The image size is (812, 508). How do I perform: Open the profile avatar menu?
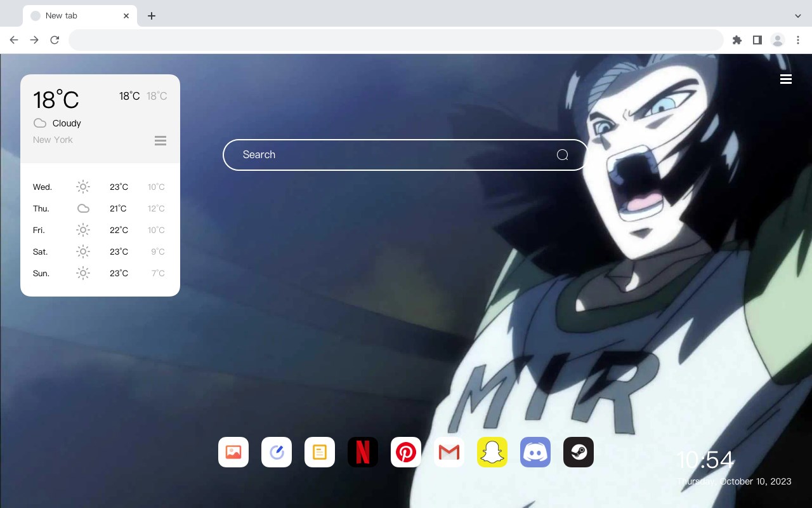778,40
